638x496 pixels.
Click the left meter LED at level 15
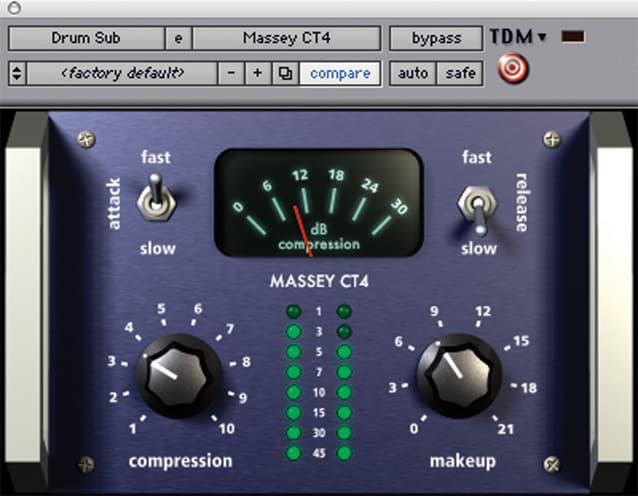click(293, 413)
